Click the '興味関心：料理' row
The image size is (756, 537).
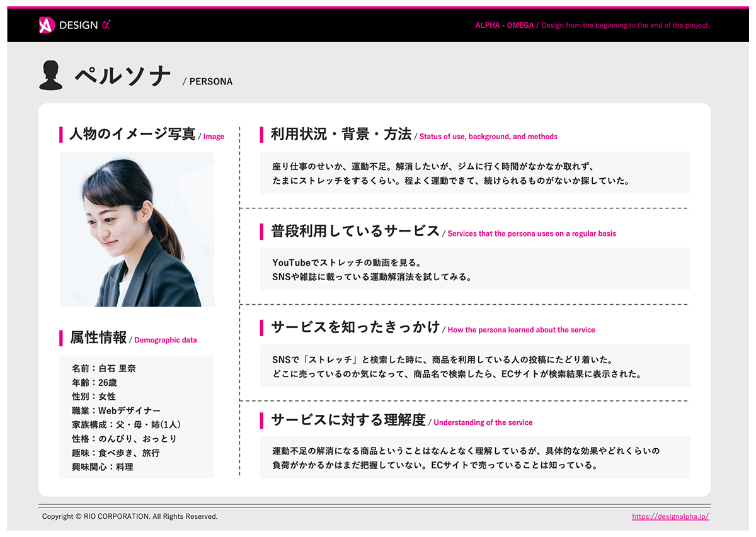(103, 467)
